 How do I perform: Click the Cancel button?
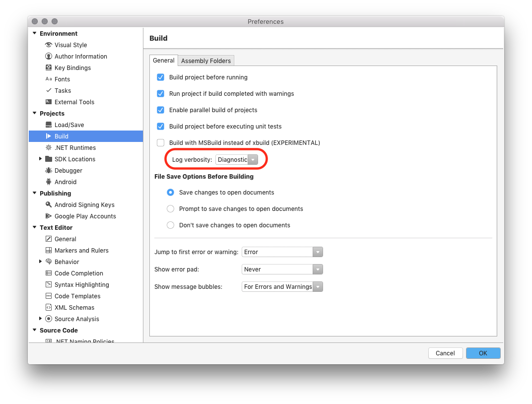point(445,353)
